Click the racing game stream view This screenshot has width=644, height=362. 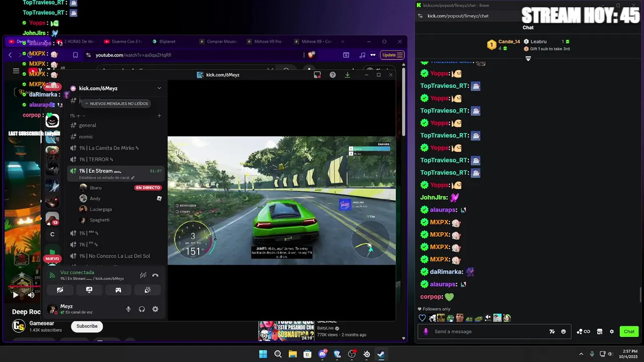[282, 201]
